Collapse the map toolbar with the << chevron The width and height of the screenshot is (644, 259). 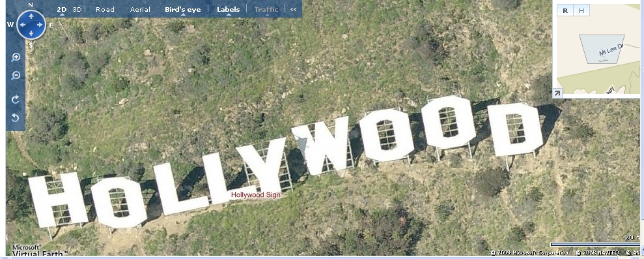293,10
